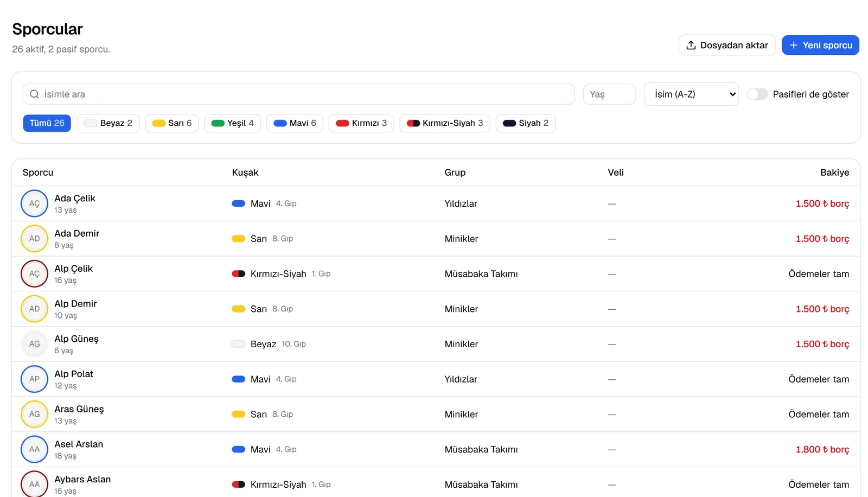Click Alp Demir's 8. Gıp rank
868x497 pixels.
[x=283, y=309]
